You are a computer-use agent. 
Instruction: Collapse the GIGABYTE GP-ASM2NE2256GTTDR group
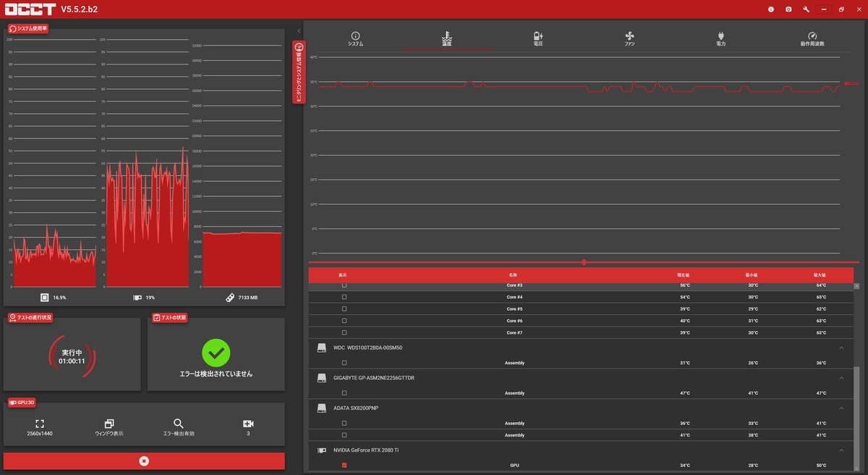tap(841, 378)
